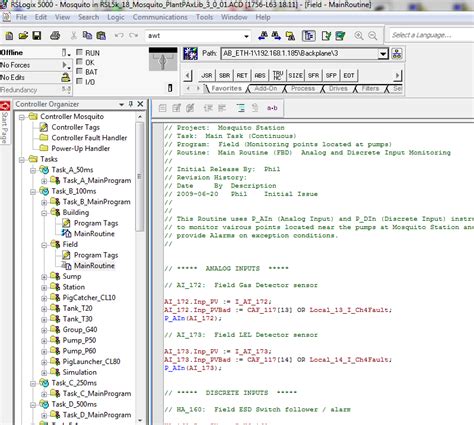
Task: Select Building MainRoutine in tree
Action: (x=94, y=234)
